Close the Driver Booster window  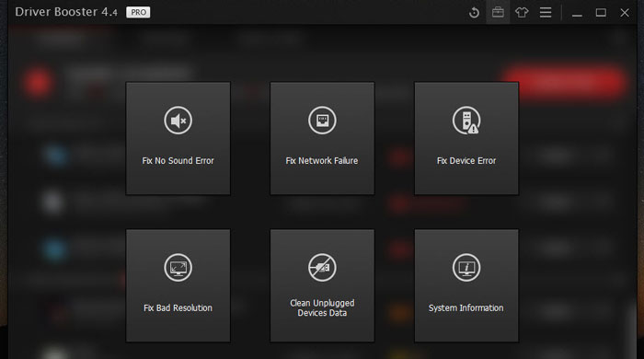(625, 13)
